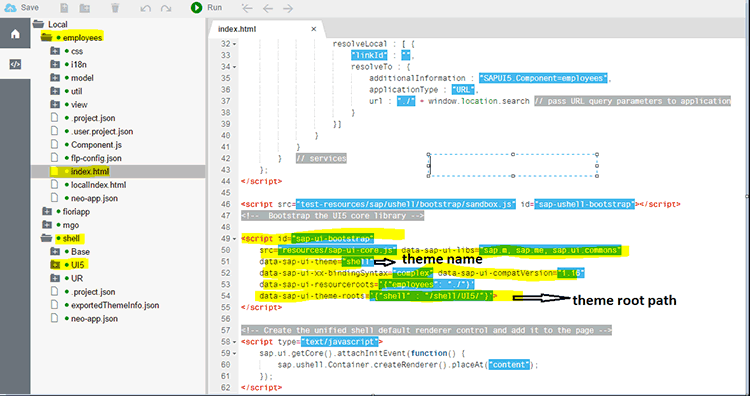Collapse the shell project folder
The image size is (750, 396).
point(46,238)
